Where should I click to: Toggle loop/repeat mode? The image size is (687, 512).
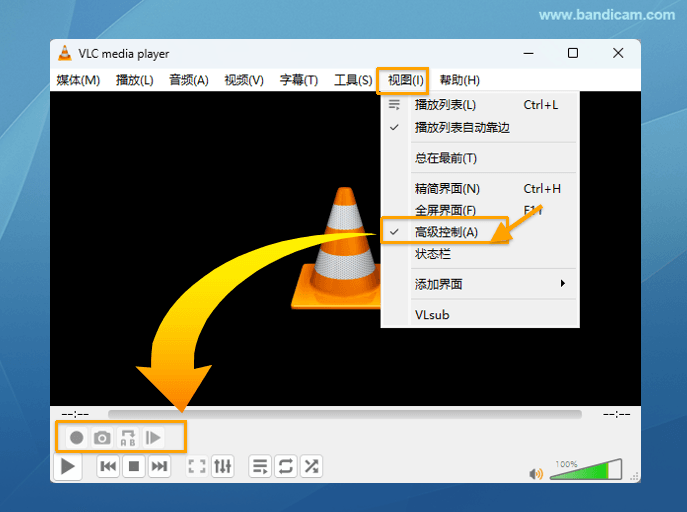pos(286,466)
